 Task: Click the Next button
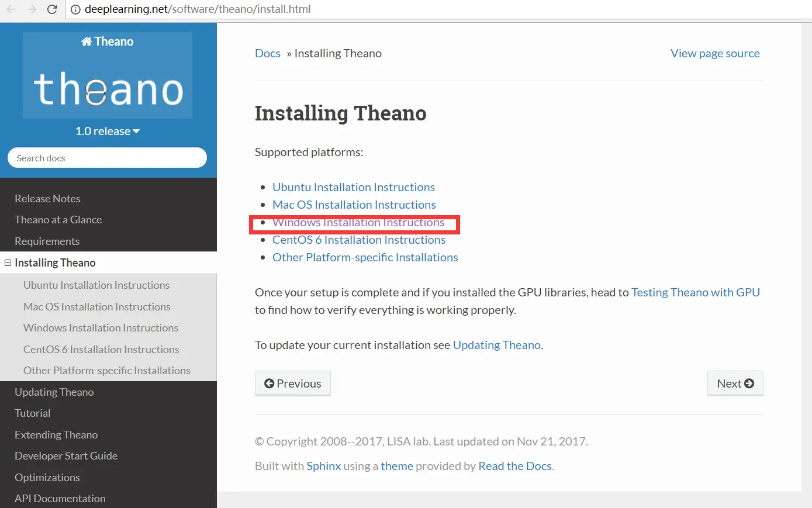pos(735,383)
